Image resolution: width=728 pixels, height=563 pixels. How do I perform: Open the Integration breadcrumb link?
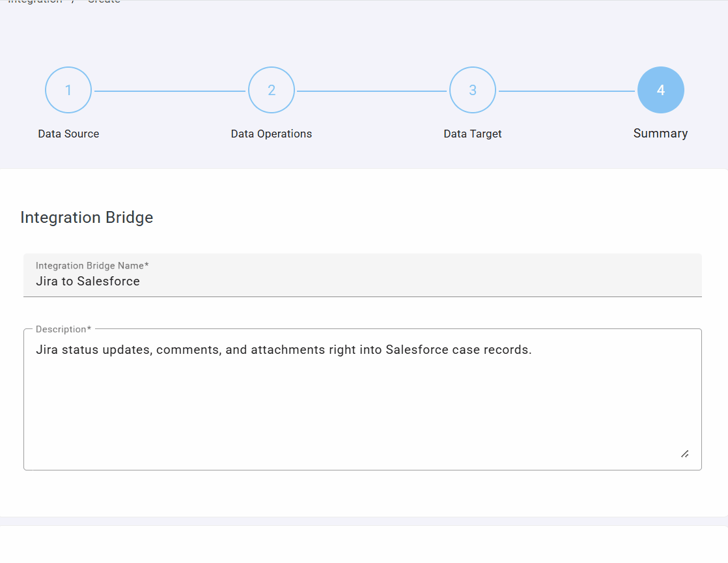[36, 2]
